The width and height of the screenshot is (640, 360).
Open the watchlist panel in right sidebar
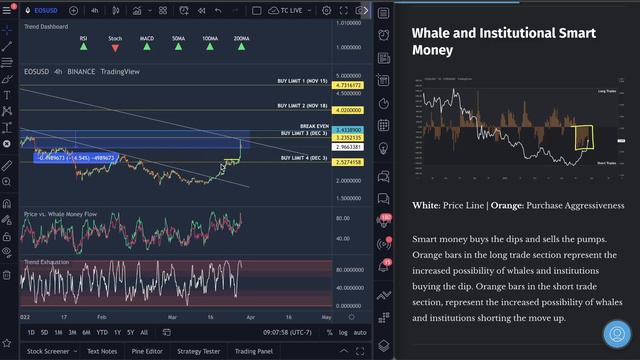pos(384,13)
